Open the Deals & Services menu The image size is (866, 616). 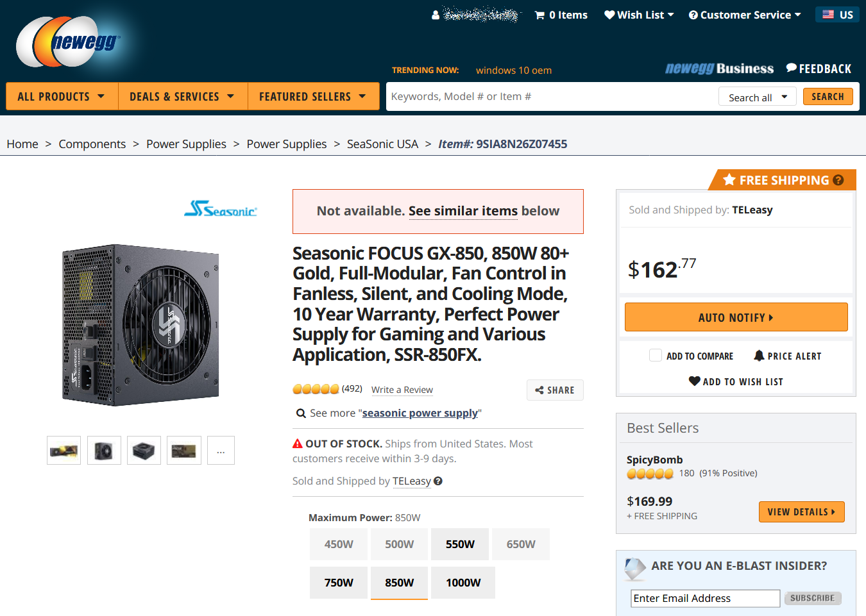coord(182,97)
